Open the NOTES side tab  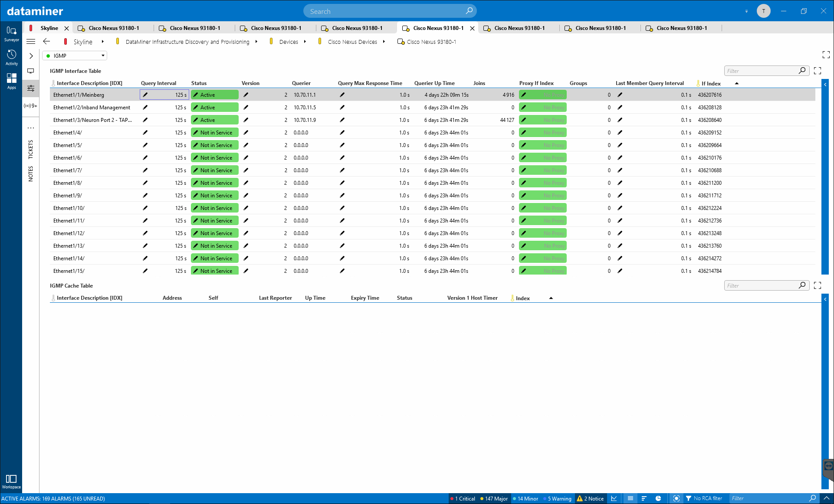pyautogui.click(x=30, y=174)
